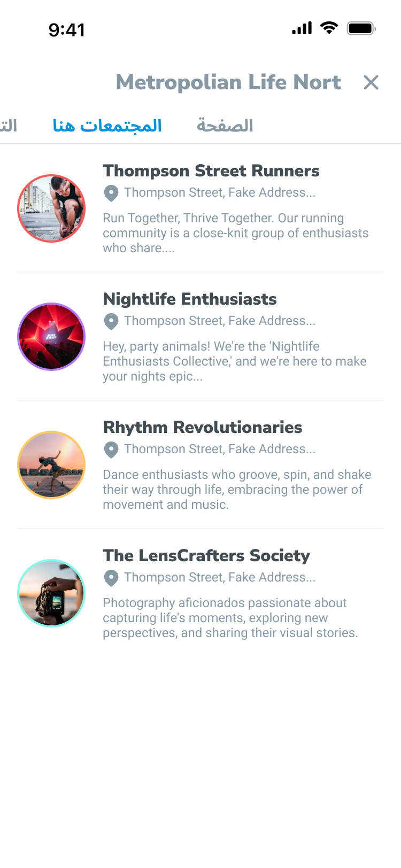
Task: Tap location pin under Rhythm Revolutionaries
Action: (111, 449)
